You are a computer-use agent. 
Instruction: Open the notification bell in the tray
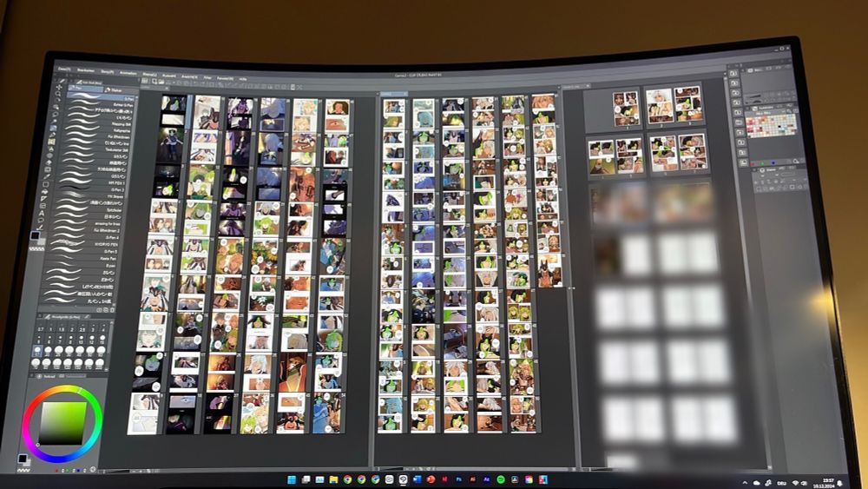pyautogui.click(x=839, y=484)
